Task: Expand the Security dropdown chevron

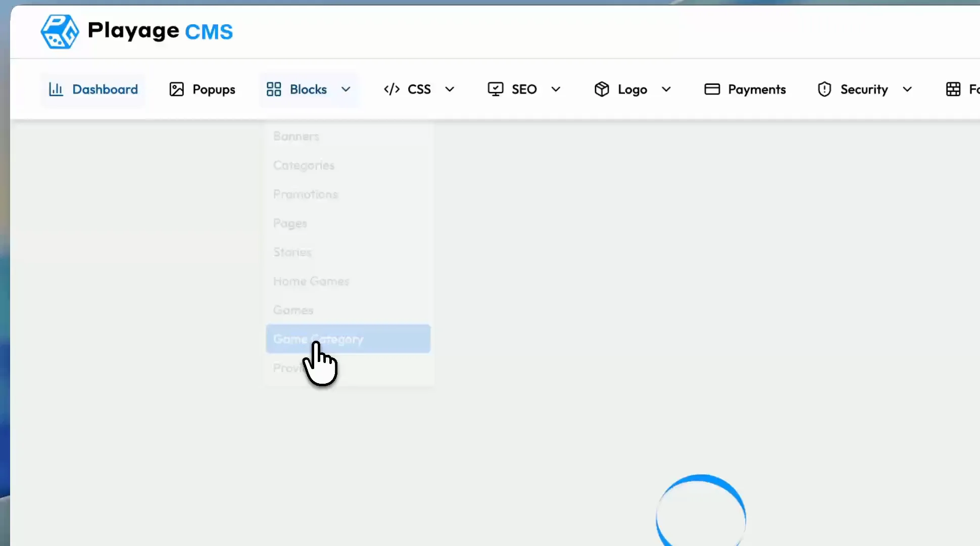Action: tap(907, 89)
